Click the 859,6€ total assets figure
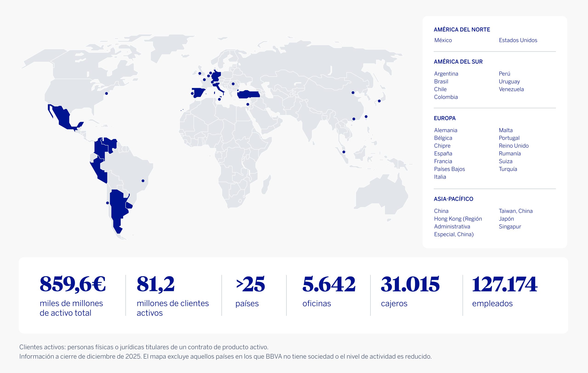Viewport: 588px width, 373px height. [x=73, y=284]
